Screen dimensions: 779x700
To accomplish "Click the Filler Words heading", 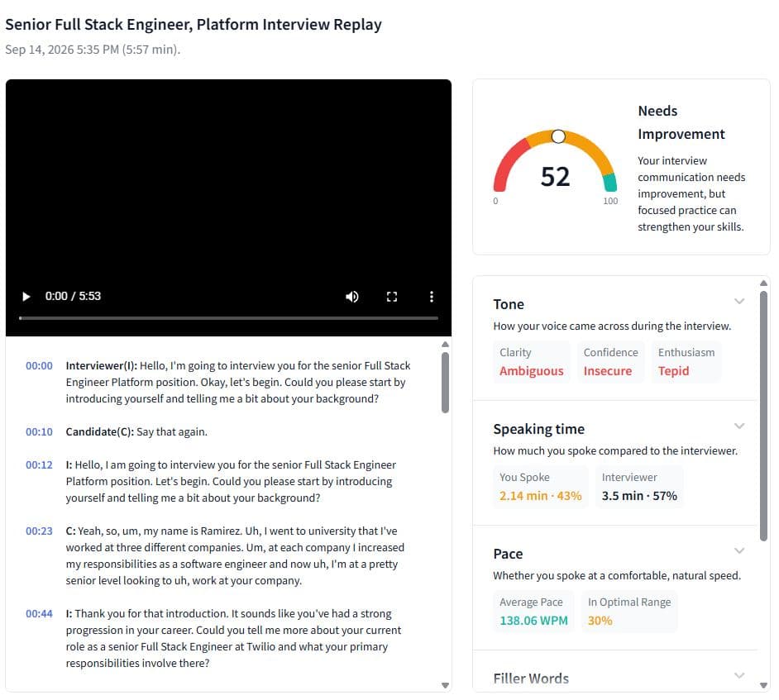I will [x=531, y=679].
